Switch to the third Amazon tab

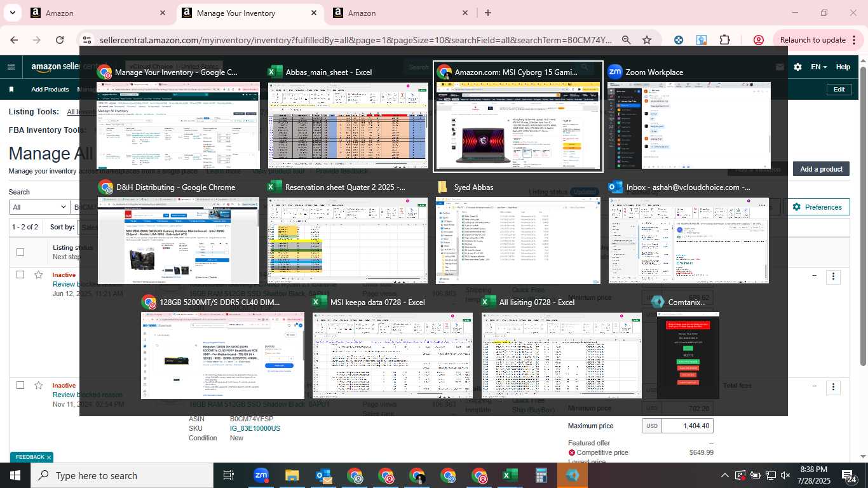(400, 13)
